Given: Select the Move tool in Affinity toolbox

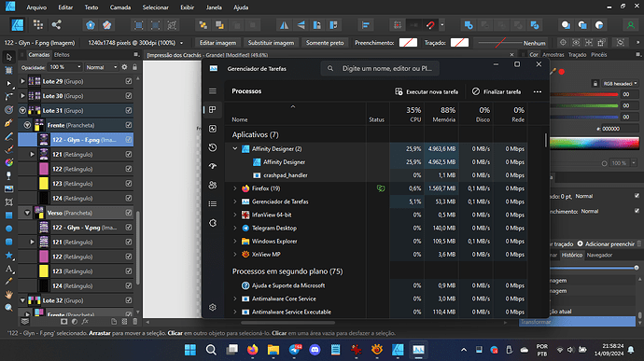Looking at the screenshot, I should 8,57.
